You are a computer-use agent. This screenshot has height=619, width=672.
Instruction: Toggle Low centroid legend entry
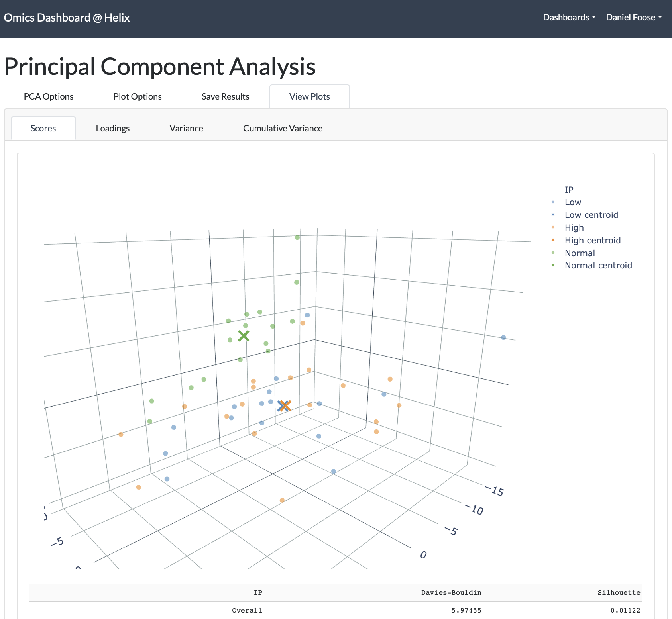(591, 215)
